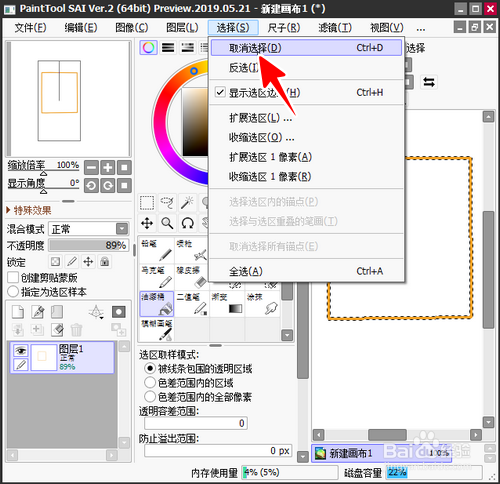The height and width of the screenshot is (484, 500).
Task: Enable 创建剪贴蒙版 checkbox
Action: (13, 277)
